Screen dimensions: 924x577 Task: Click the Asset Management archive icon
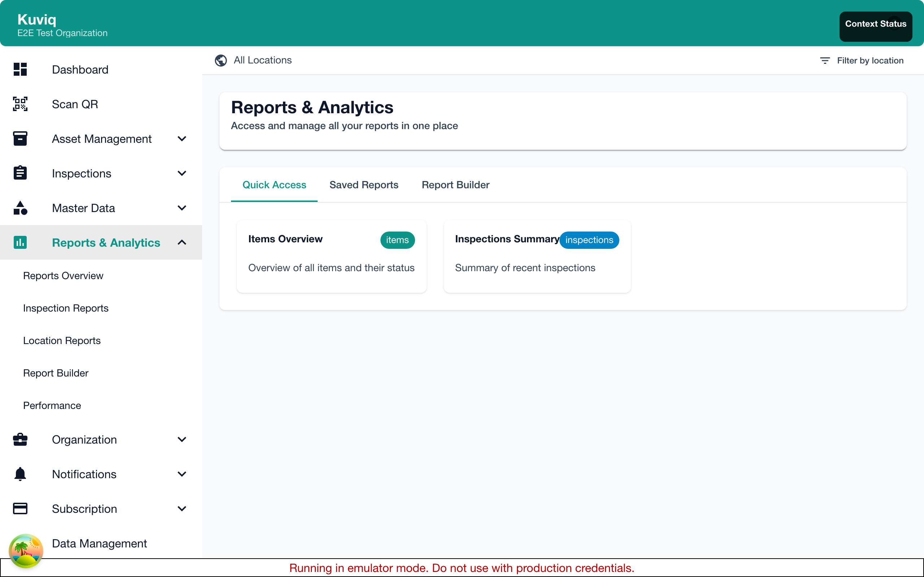click(20, 138)
